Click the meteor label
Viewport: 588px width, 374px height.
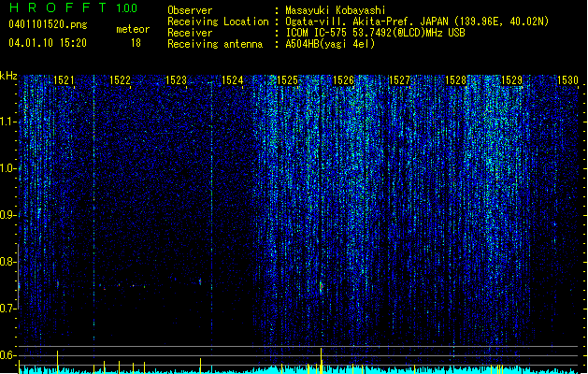point(133,29)
